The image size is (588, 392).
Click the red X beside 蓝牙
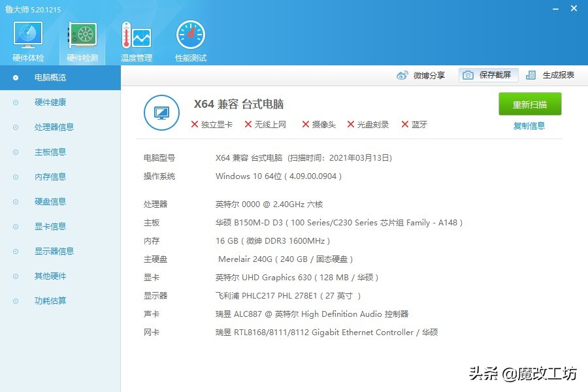tap(404, 124)
